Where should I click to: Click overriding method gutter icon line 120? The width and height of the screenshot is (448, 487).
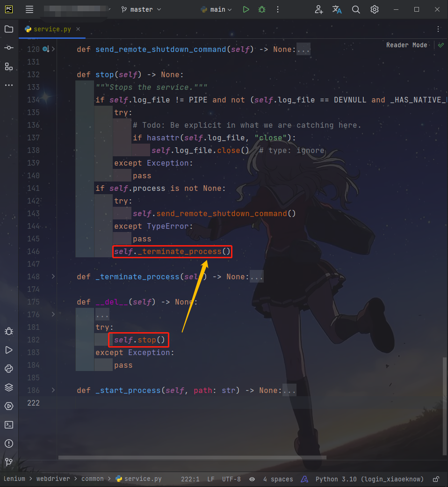(x=46, y=49)
